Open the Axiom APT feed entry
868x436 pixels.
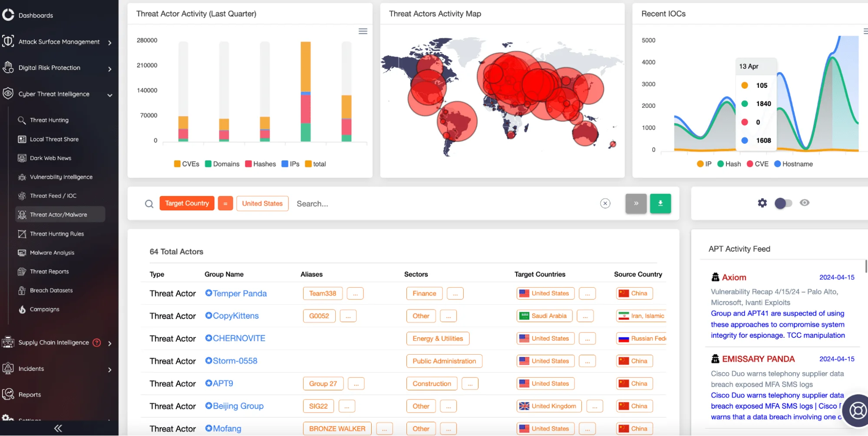pos(734,277)
